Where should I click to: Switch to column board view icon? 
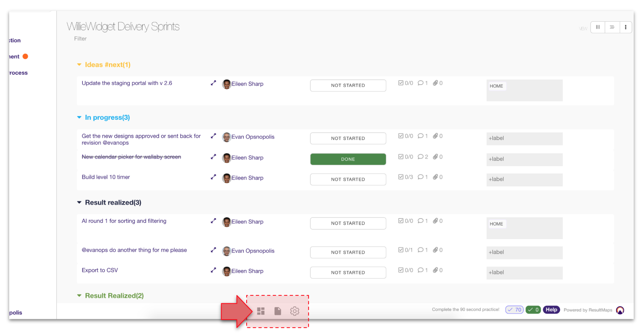(598, 27)
